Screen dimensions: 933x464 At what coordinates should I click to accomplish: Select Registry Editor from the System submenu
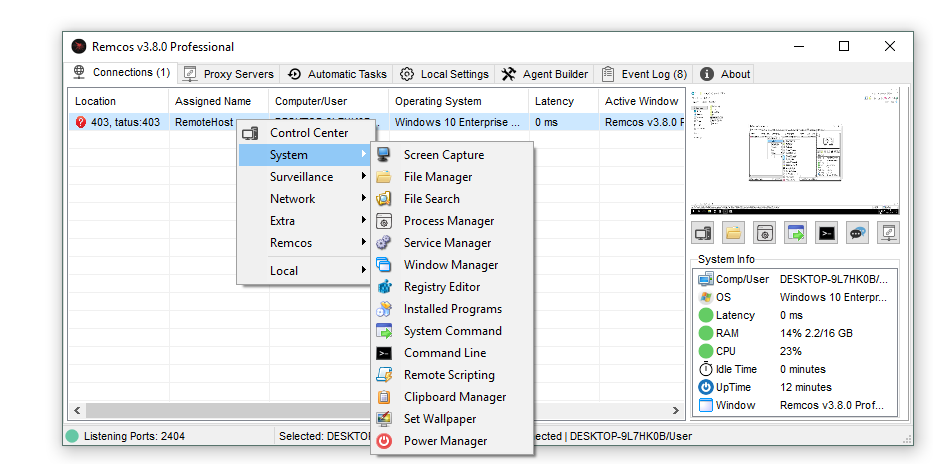(441, 287)
